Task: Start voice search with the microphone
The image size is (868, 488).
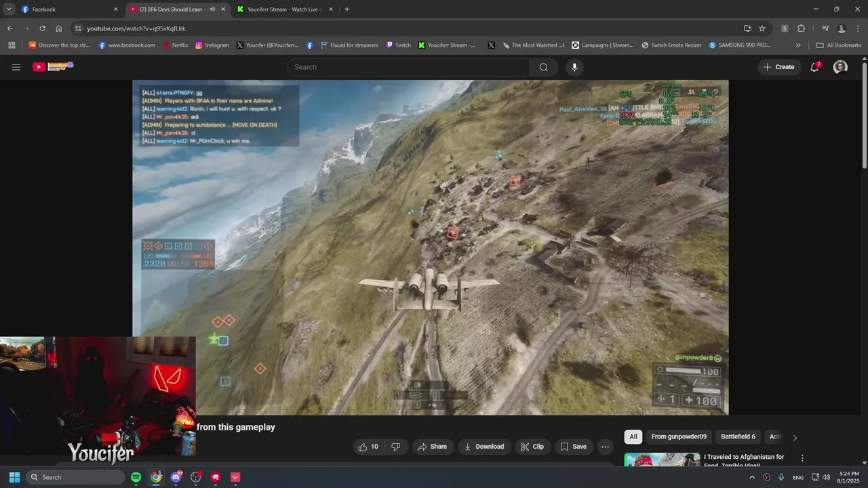Action: 574,67
